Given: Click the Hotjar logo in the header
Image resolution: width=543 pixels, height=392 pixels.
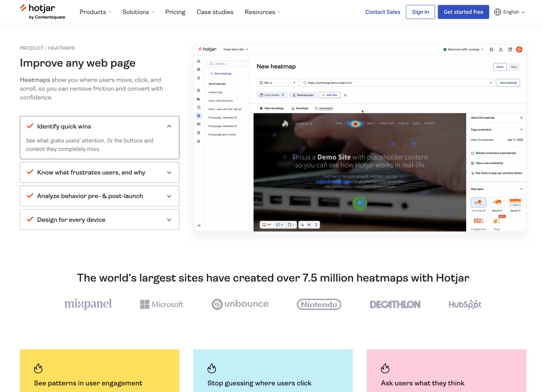Looking at the screenshot, I should click(42, 12).
